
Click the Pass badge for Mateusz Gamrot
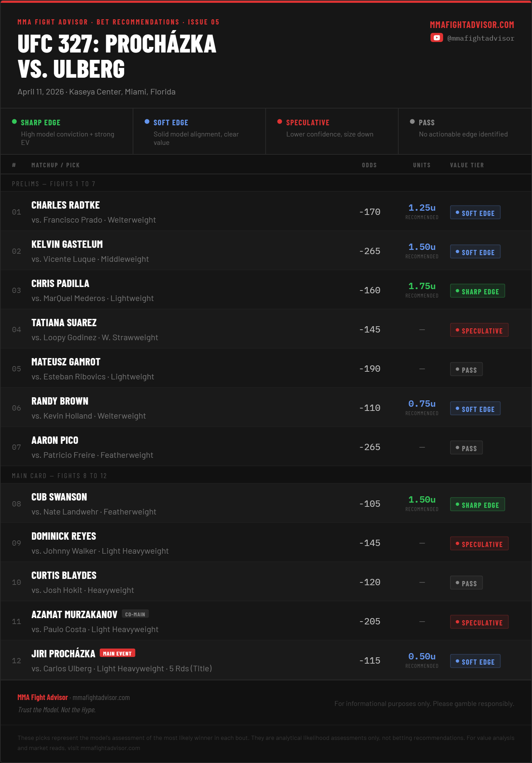click(x=466, y=369)
